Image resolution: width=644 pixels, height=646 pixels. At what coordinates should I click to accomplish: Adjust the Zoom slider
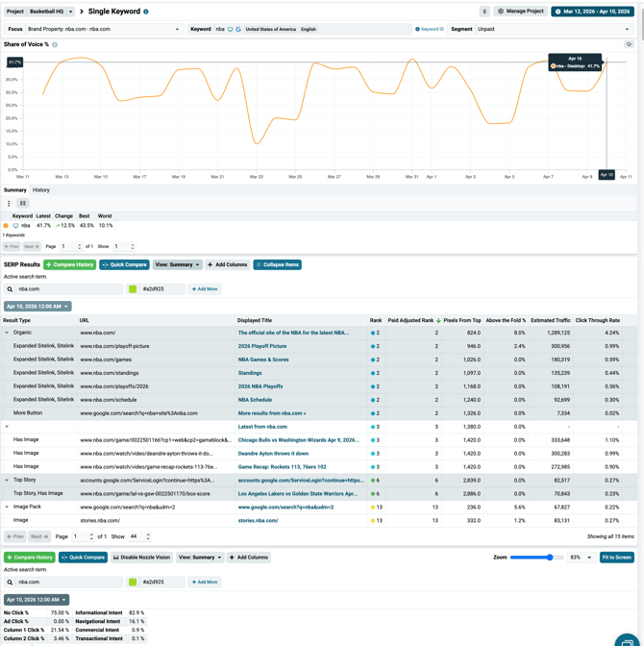tap(550, 558)
